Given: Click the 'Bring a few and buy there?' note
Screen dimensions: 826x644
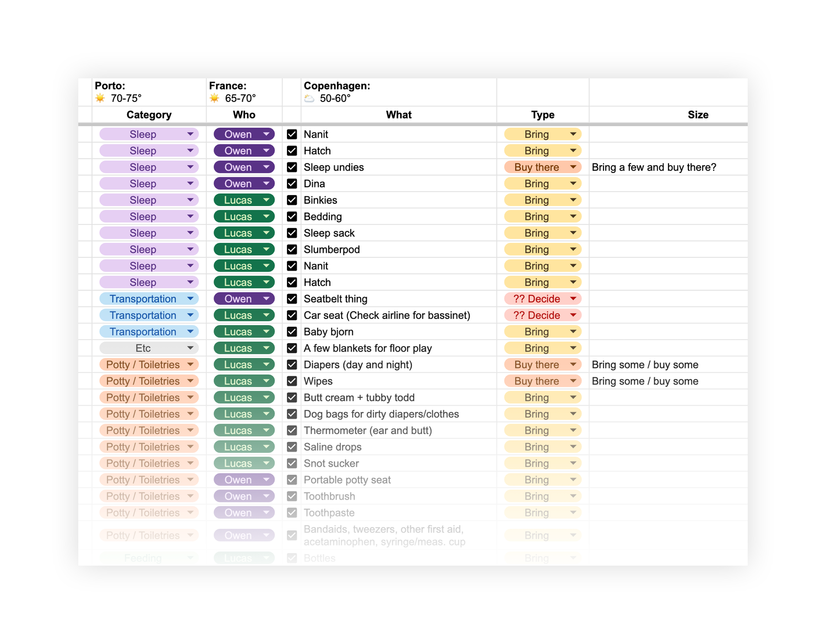Looking at the screenshot, I should 654,167.
